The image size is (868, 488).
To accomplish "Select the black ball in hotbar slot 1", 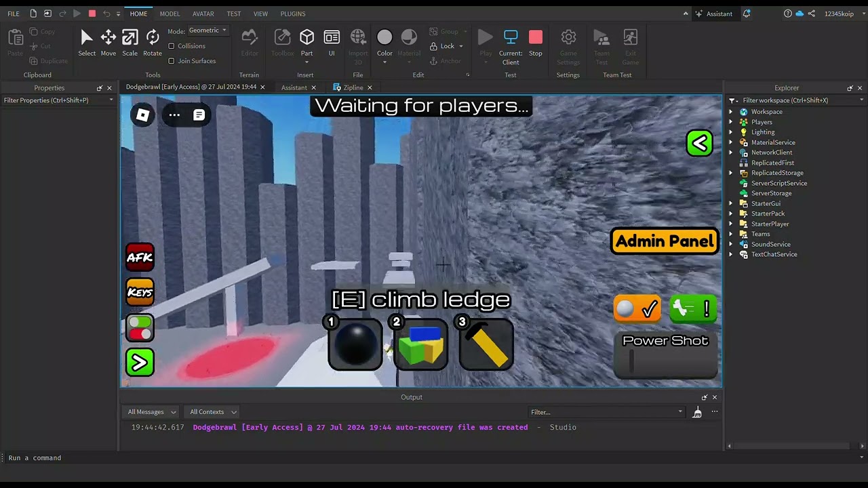I will coord(355,344).
